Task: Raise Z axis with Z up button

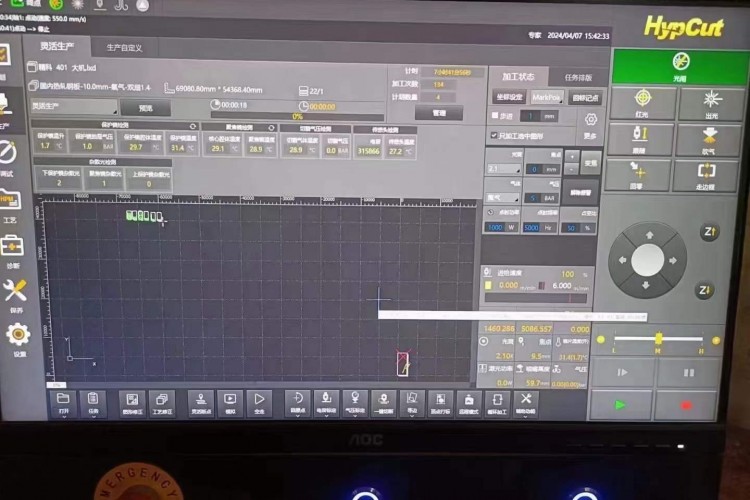Action: [x=709, y=232]
